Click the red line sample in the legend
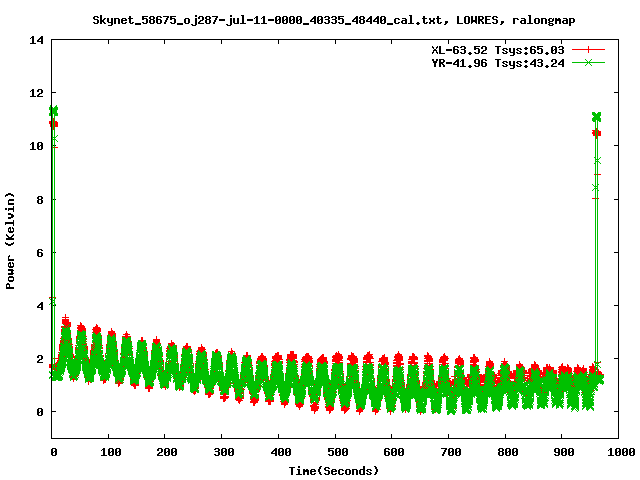 [x=588, y=50]
